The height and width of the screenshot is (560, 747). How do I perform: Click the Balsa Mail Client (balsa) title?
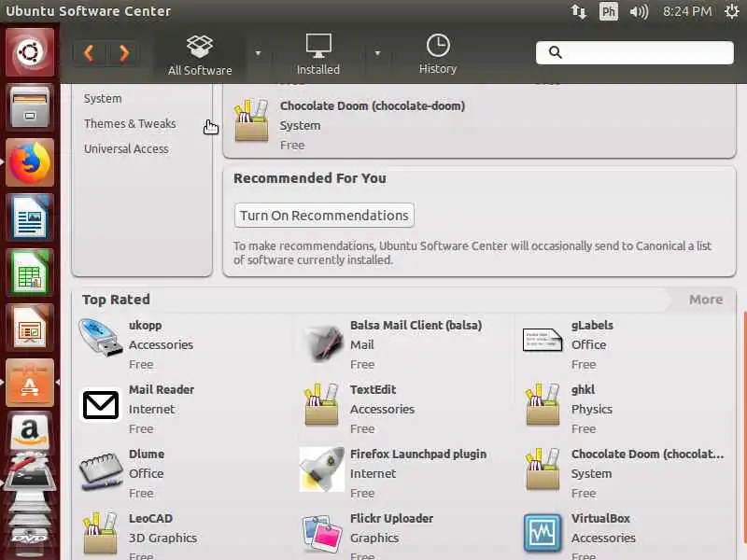pos(416,325)
